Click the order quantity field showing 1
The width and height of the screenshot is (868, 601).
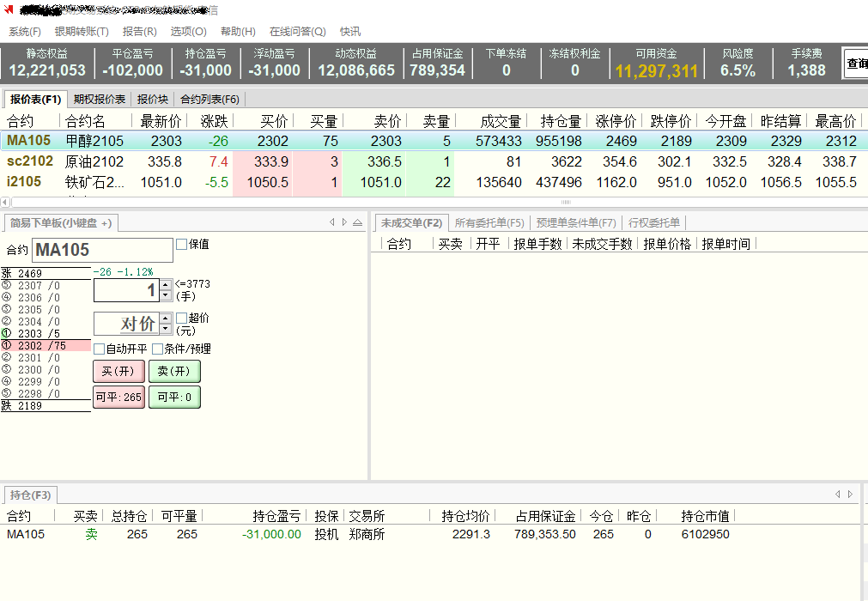pos(127,290)
